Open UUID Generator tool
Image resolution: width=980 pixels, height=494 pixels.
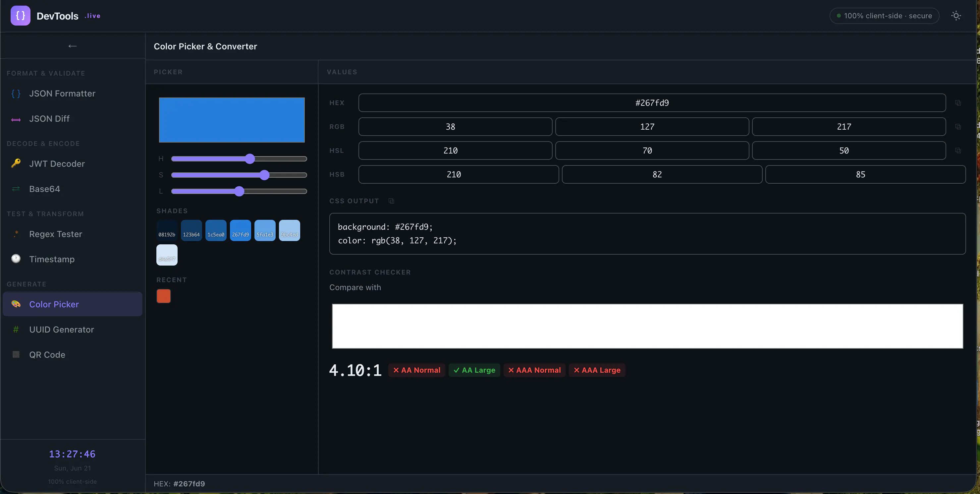tap(72, 330)
